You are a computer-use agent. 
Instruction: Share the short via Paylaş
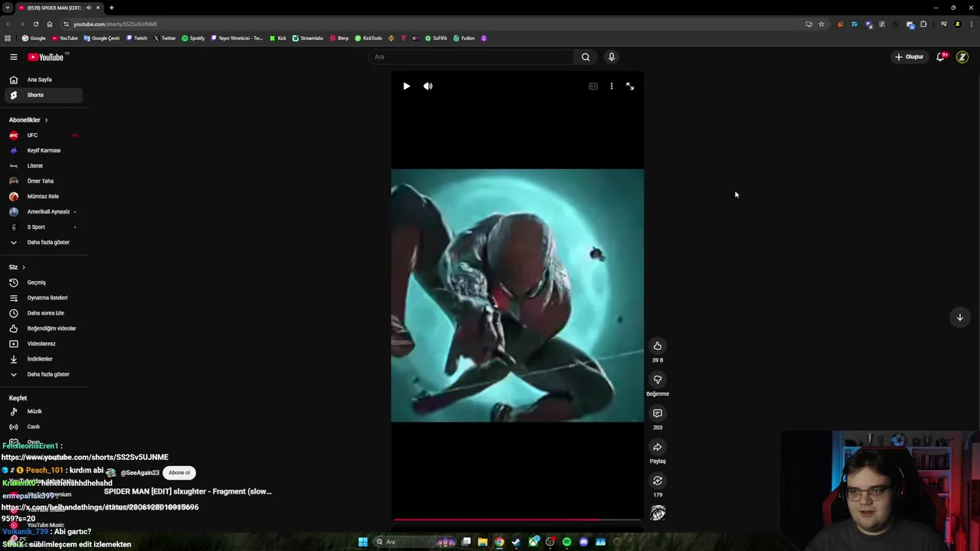tap(658, 447)
